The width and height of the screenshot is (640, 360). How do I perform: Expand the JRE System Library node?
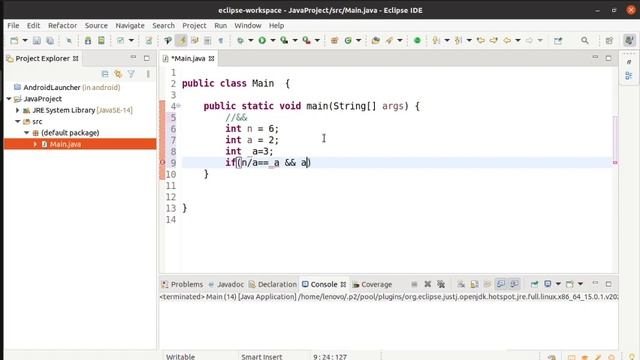(18, 110)
